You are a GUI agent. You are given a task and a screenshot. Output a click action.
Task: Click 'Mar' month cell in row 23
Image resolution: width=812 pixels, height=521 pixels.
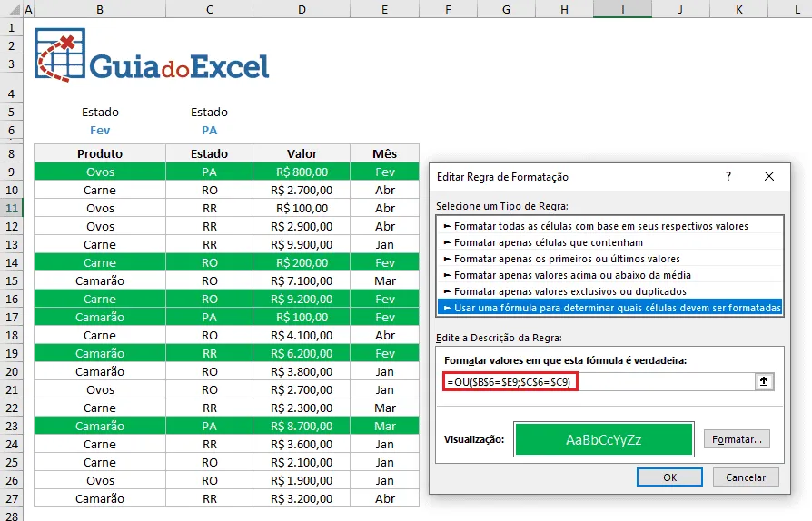(x=385, y=427)
